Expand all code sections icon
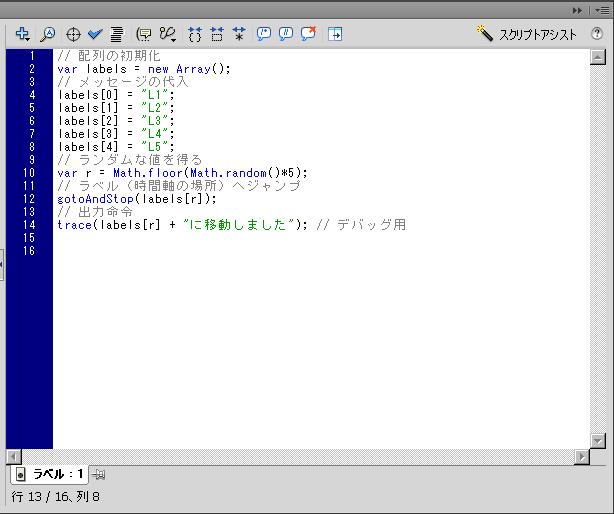The image size is (614, 514). tap(239, 34)
